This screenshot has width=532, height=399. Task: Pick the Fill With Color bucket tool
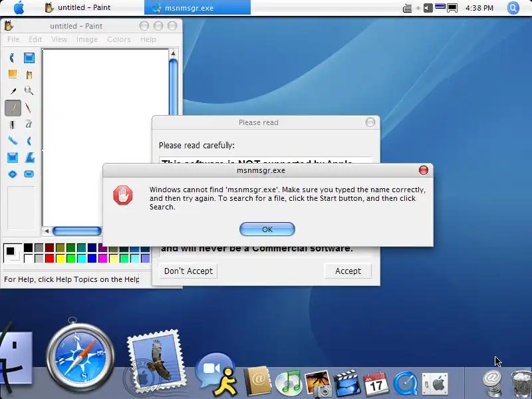point(29,74)
